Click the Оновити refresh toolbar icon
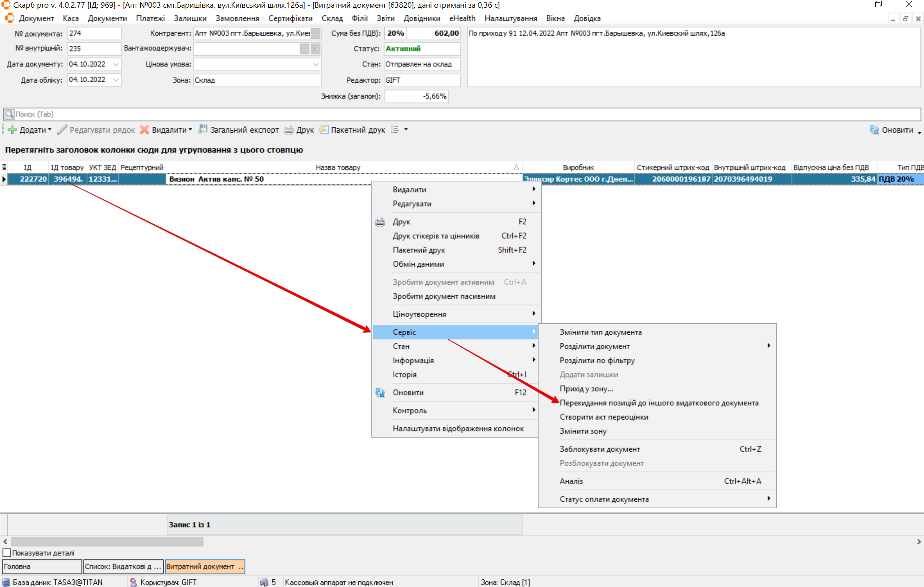Screen dimensions: 924x587 pyautogui.click(x=873, y=130)
